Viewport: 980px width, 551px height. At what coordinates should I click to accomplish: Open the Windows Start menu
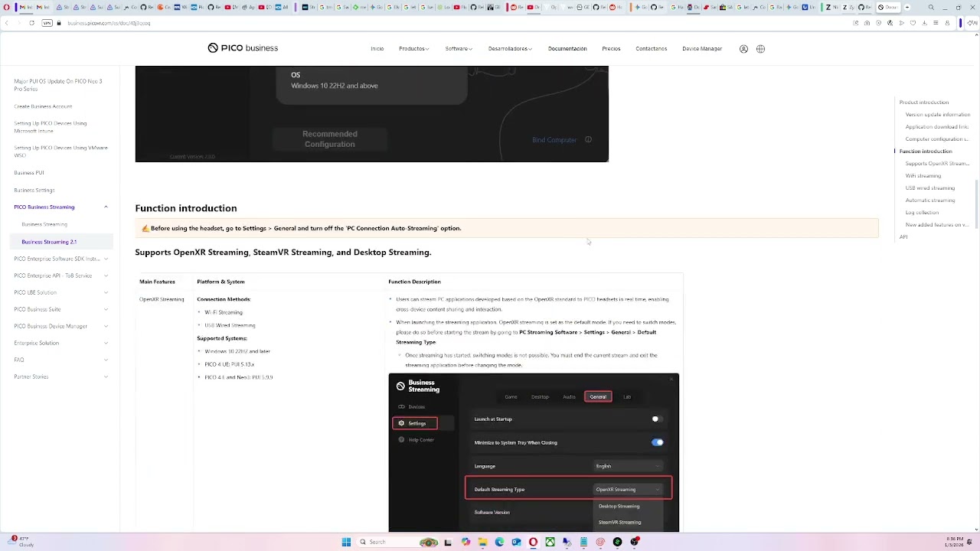[x=346, y=542]
